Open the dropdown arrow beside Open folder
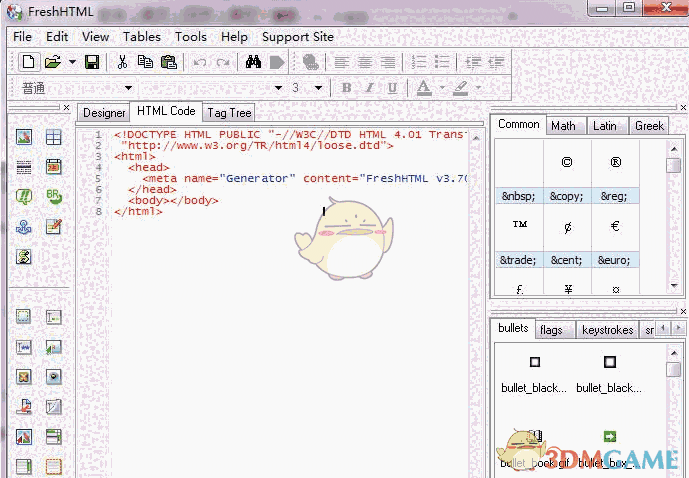The image size is (689, 478). 72,62
